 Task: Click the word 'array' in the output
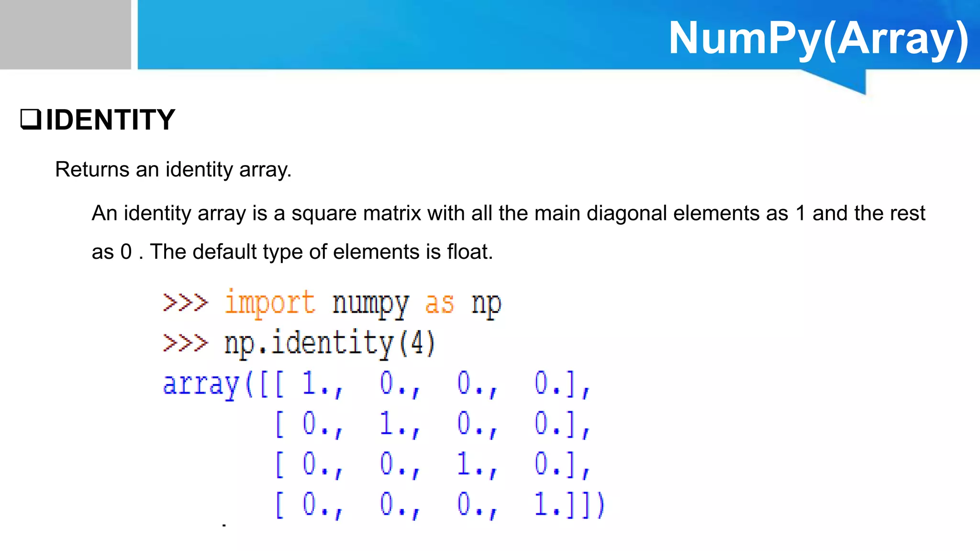tap(200, 385)
